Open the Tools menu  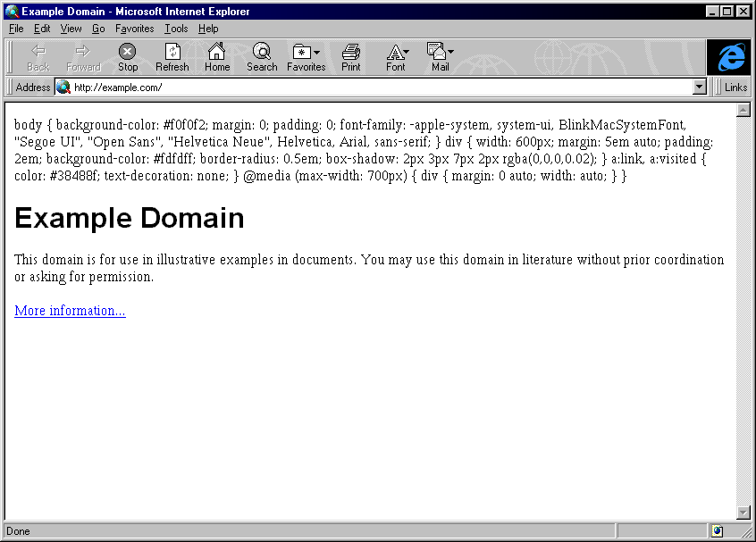(176, 29)
